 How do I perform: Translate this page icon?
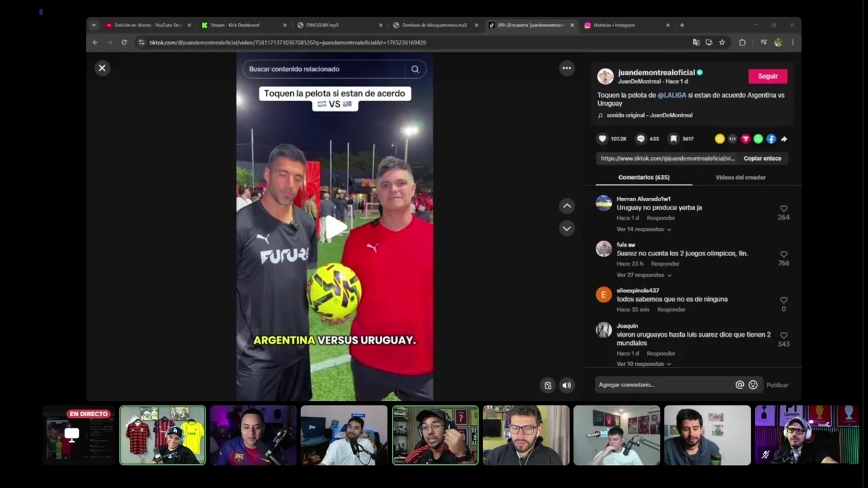tap(696, 42)
